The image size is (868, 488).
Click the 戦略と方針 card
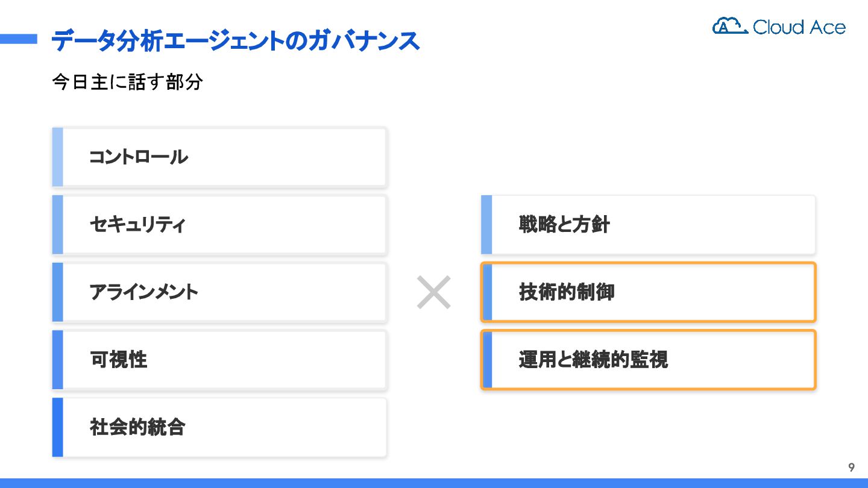(x=649, y=225)
